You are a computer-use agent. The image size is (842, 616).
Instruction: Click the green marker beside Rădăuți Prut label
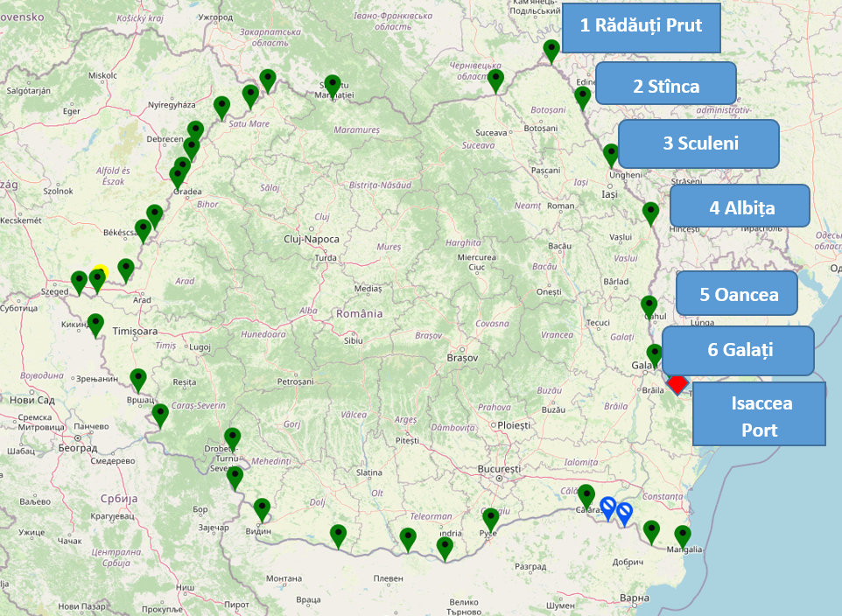coord(551,50)
